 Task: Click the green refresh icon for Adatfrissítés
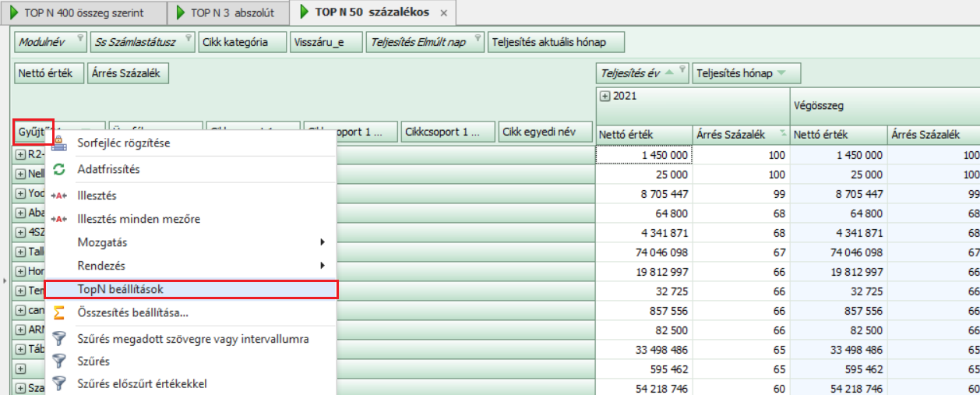tap(58, 169)
